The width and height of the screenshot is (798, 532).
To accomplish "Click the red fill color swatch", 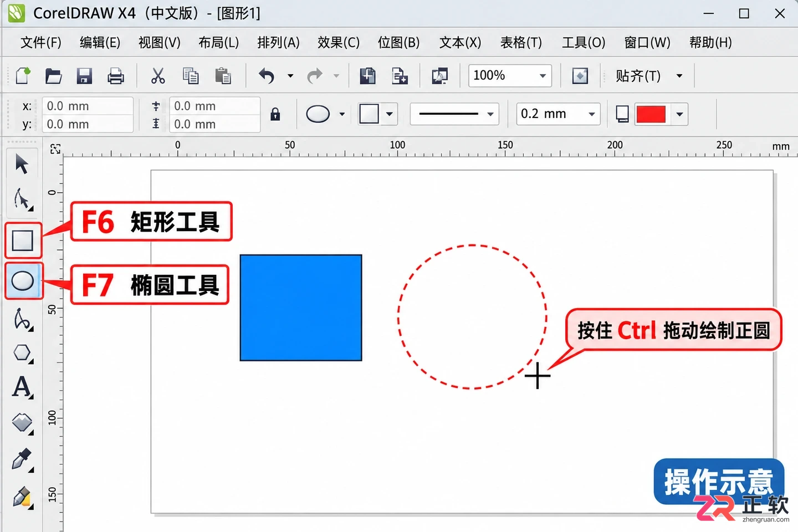I will 651,115.
